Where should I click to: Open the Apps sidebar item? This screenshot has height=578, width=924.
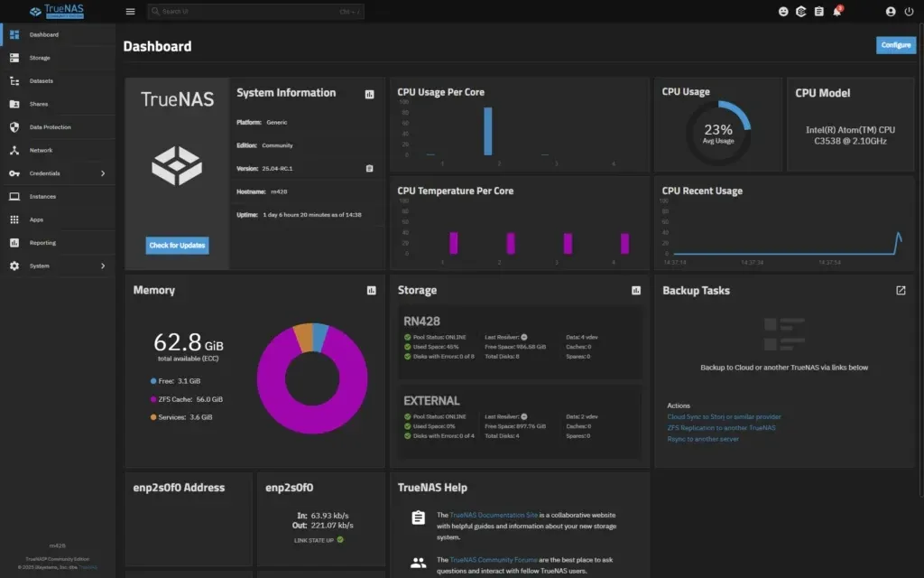36,219
